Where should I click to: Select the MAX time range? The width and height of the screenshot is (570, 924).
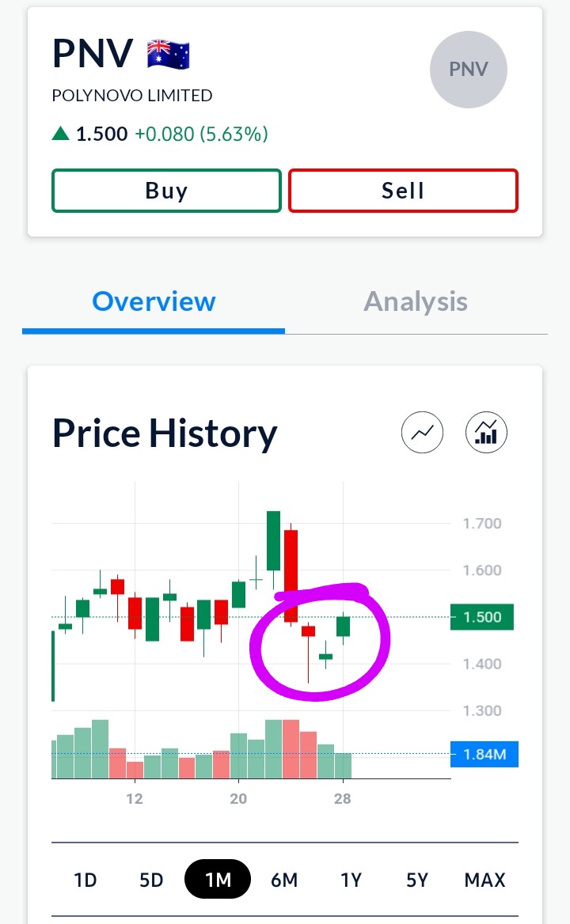point(484,880)
